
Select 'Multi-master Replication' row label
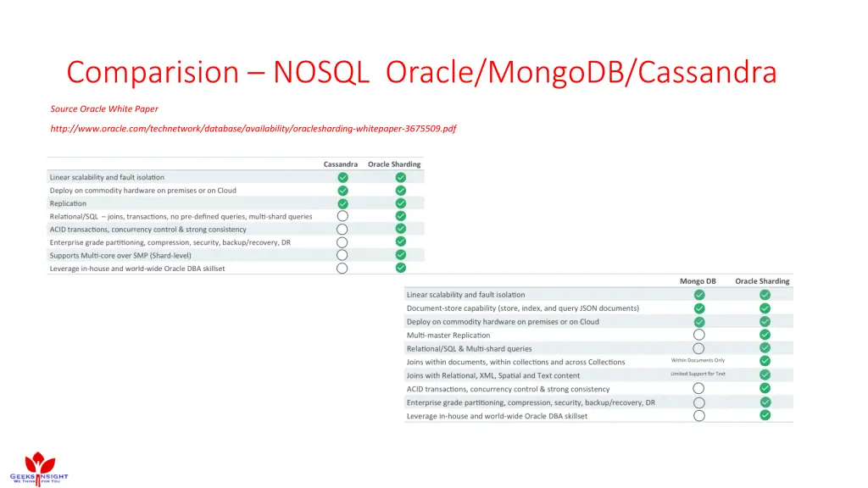pyautogui.click(x=448, y=335)
